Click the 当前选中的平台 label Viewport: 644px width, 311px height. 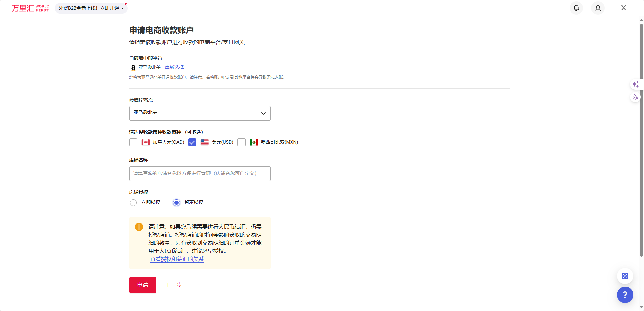(x=146, y=58)
